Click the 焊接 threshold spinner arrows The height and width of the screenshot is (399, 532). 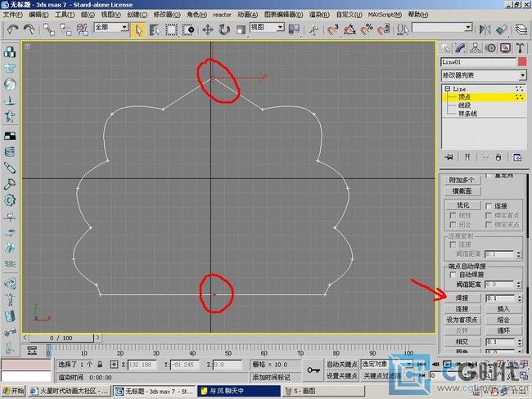520,298
